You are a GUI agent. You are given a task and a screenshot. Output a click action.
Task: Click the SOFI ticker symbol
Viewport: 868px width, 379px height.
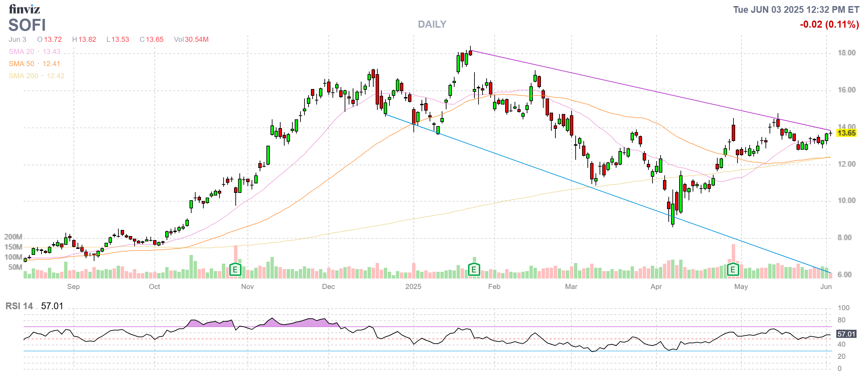27,25
